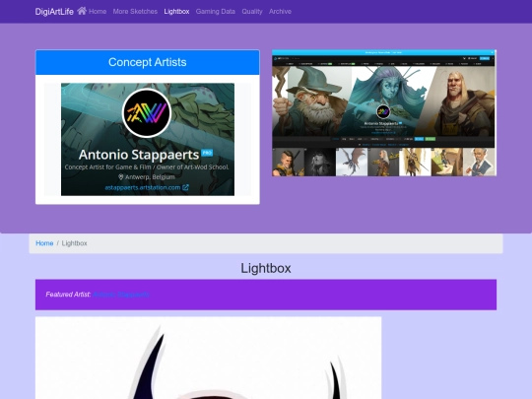
Task: Click the PRO badge beside the artist name
Action: click(207, 153)
